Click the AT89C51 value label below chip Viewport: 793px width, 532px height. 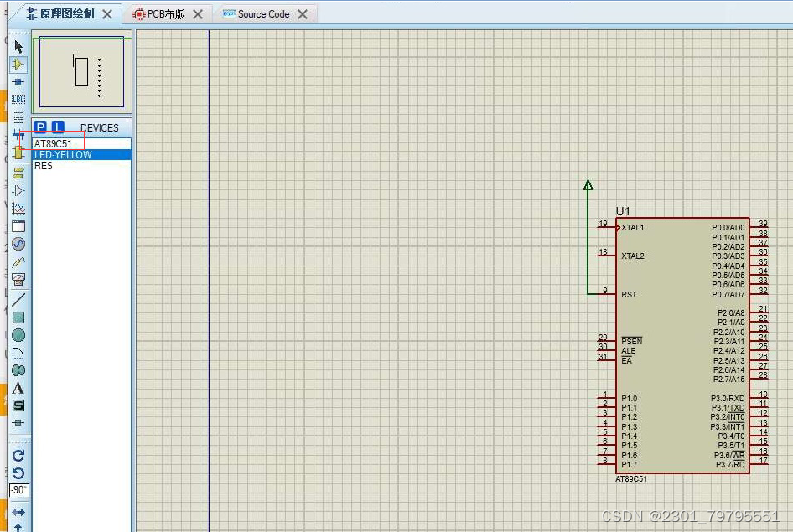(x=630, y=479)
